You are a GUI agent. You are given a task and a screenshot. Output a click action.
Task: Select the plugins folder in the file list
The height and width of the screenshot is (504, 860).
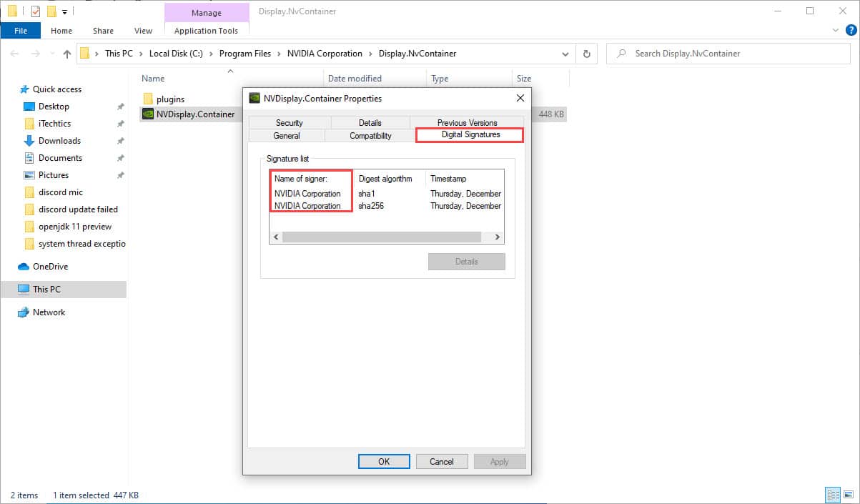(x=170, y=99)
